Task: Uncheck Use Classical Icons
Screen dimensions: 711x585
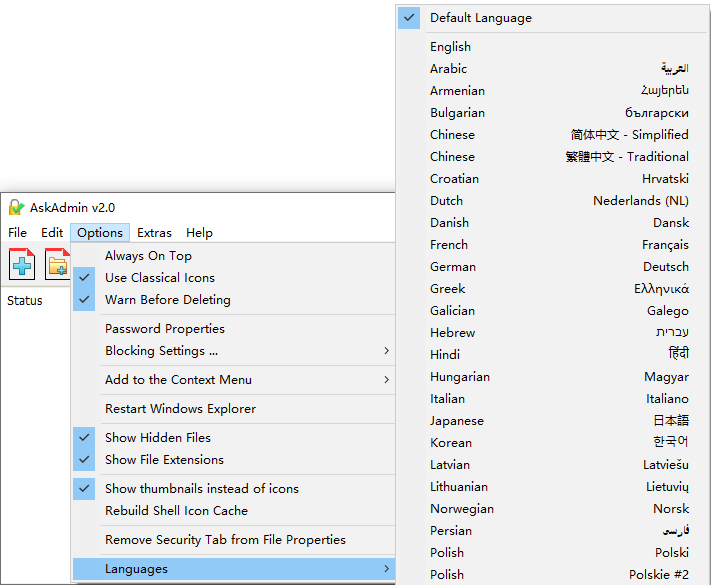Action: point(234,278)
